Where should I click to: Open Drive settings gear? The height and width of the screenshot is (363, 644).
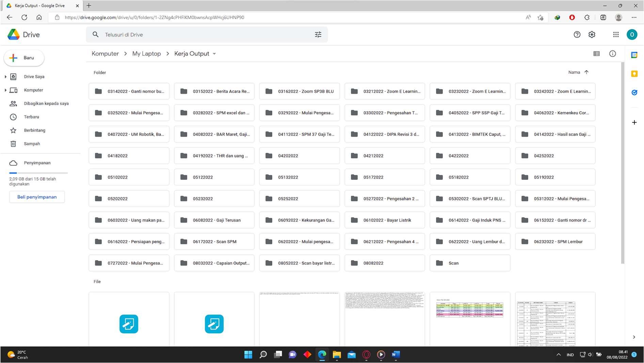[592, 34]
